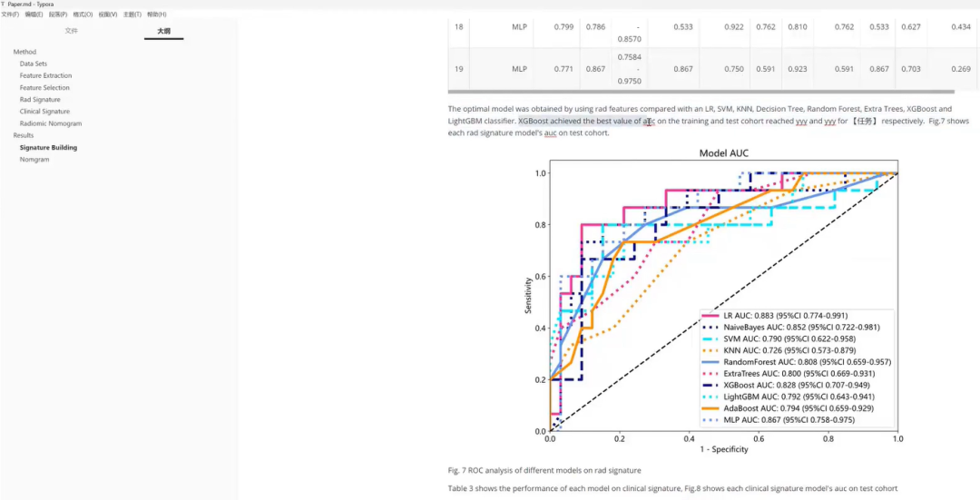Open Feature Extraction outline entry

click(x=45, y=75)
